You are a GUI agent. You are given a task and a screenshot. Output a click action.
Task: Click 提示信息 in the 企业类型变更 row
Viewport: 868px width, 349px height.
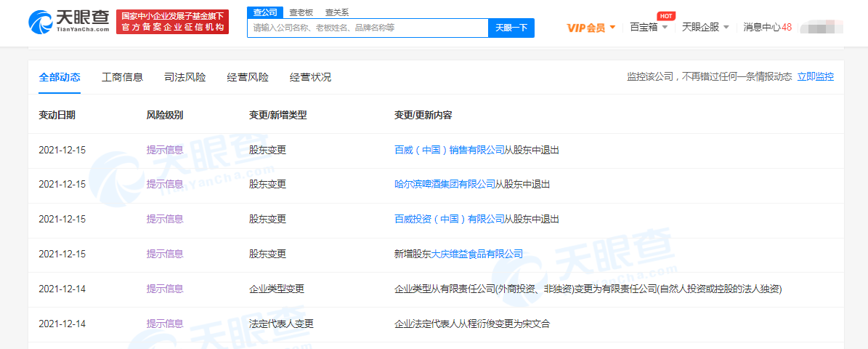coord(165,289)
